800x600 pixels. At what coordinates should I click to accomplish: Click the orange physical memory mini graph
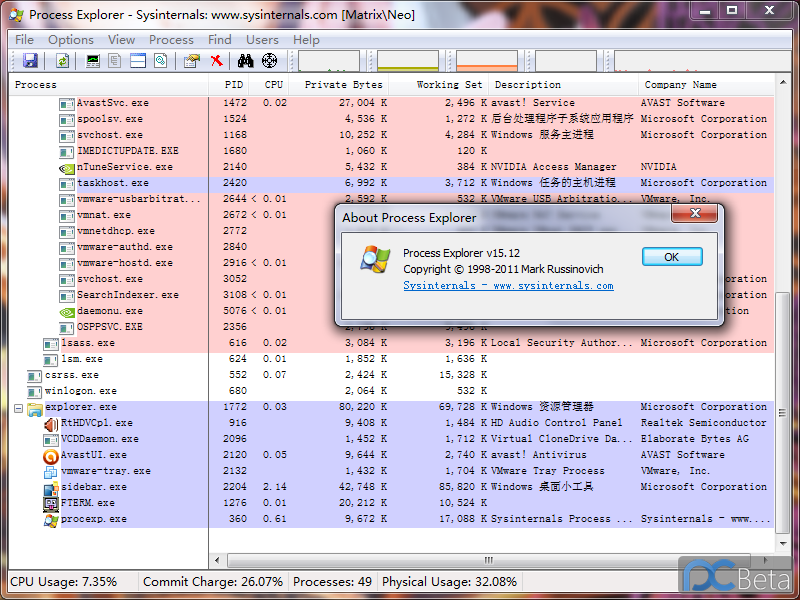(487, 61)
